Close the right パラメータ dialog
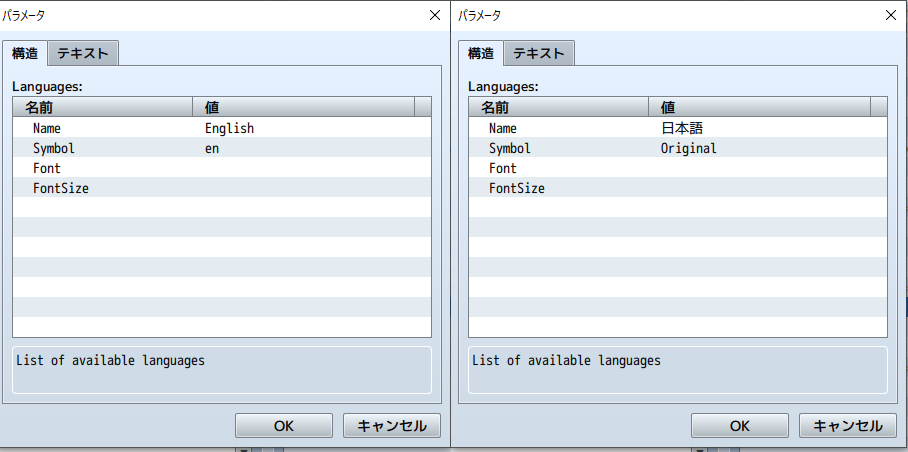The width and height of the screenshot is (908, 452). click(890, 15)
